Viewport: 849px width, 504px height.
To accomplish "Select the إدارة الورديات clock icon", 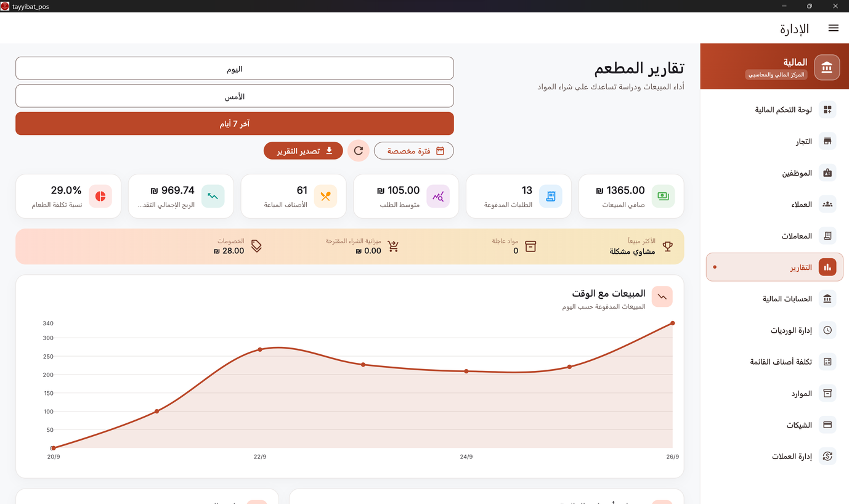I will tap(827, 330).
